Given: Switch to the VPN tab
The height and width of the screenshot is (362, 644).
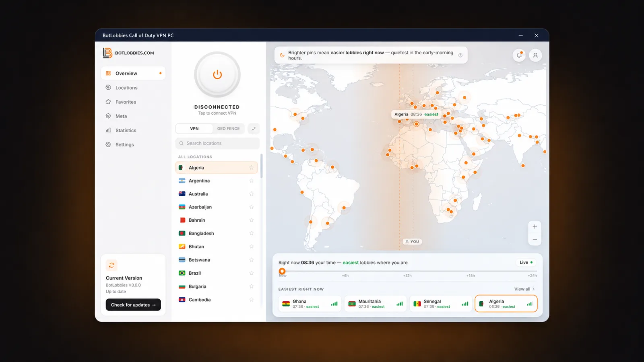Looking at the screenshot, I should click(194, 128).
